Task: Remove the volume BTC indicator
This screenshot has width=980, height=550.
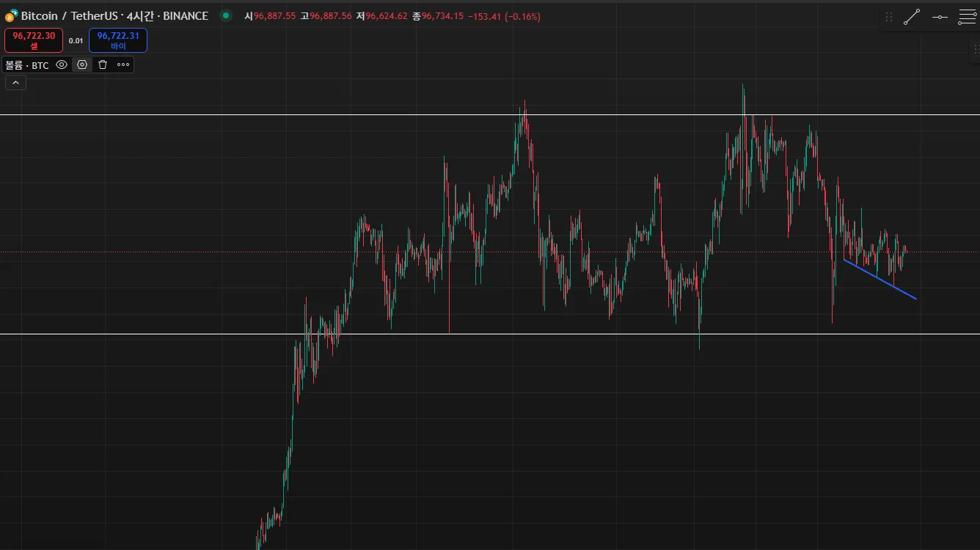Action: [x=103, y=65]
